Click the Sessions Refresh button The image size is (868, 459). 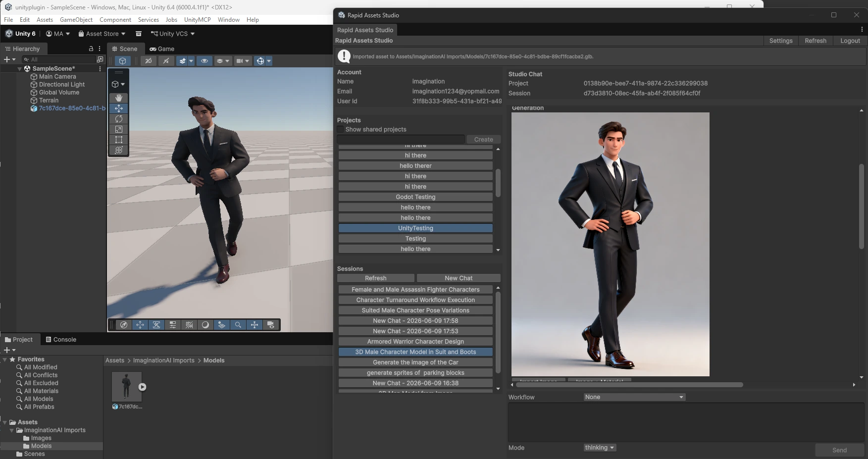point(376,278)
